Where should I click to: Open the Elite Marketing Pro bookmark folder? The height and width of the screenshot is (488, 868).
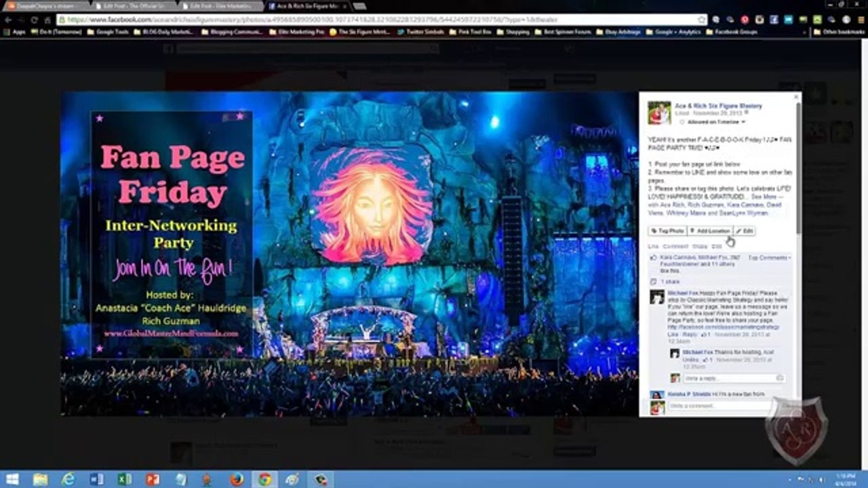[x=297, y=32]
